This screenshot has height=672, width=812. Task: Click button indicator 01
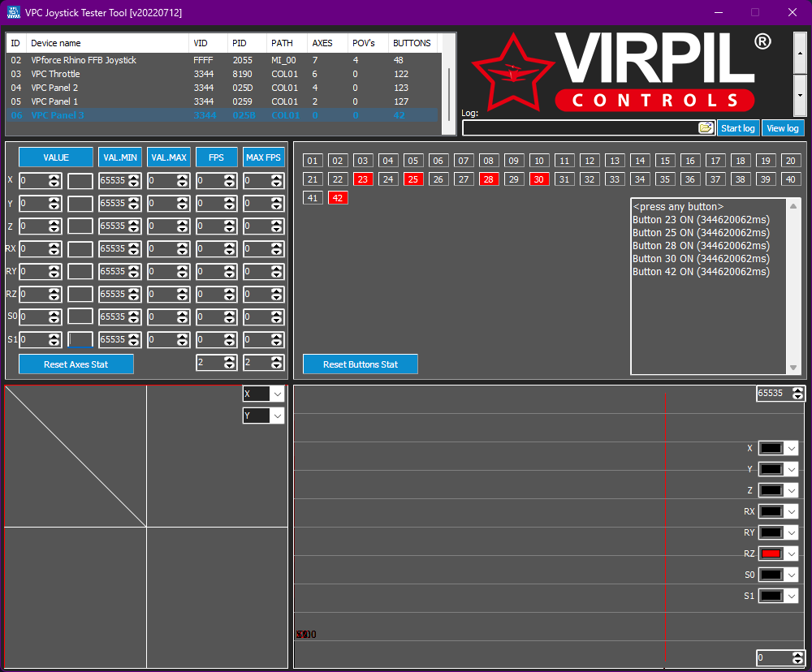313,161
